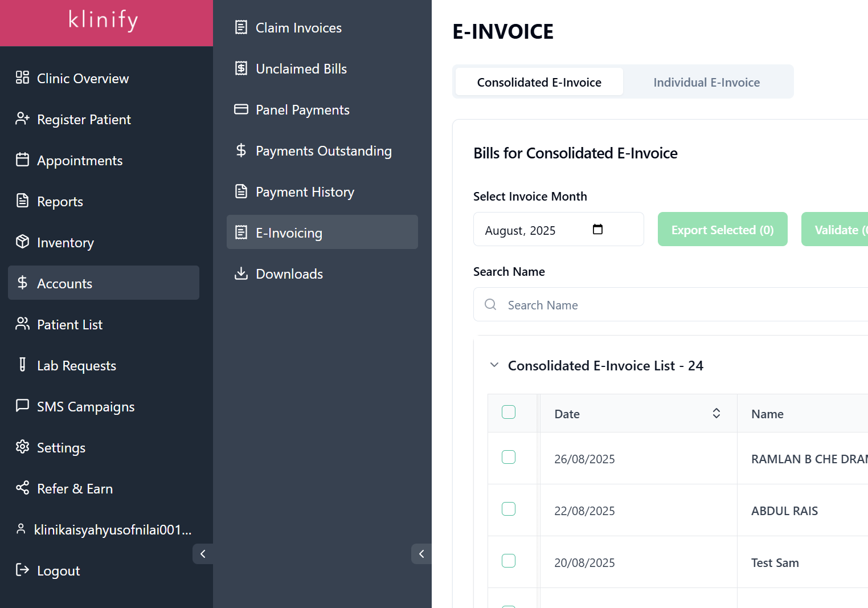Viewport: 868px width, 608px height.
Task: Open Clinic Overview dashboard icon
Action: pyautogui.click(x=22, y=77)
